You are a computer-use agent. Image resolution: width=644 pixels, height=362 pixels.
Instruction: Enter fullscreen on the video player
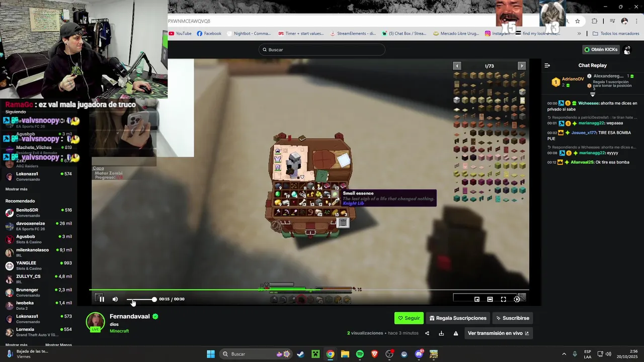(x=503, y=299)
